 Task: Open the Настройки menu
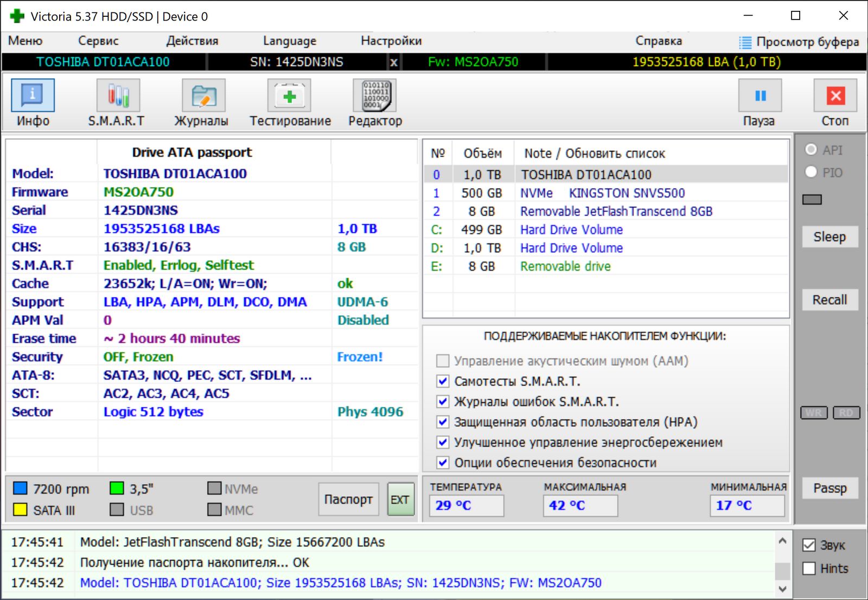pyautogui.click(x=391, y=41)
